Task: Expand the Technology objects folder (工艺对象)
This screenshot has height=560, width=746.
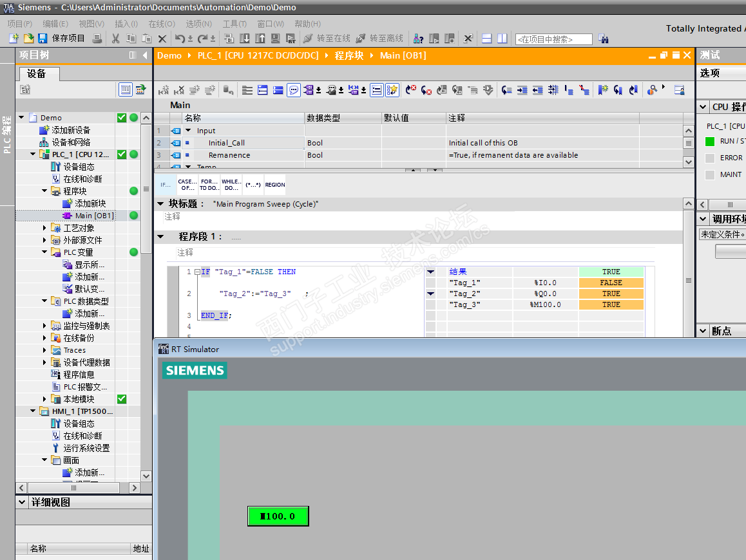Action: (x=45, y=228)
